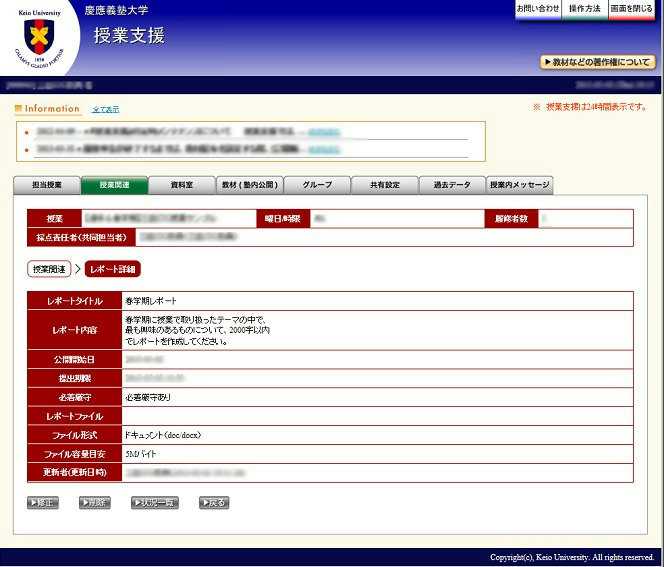Image resolution: width=664 pixels, height=567 pixels.
Task: Open 教材などの著作権について copyright notice
Action: click(x=597, y=62)
